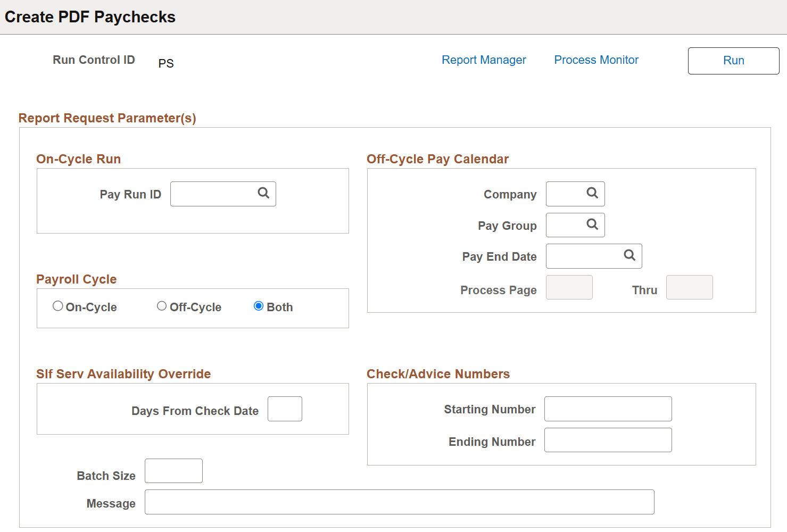Open the Pay Run ID lookup
The width and height of the screenshot is (787, 532).
[x=263, y=193]
